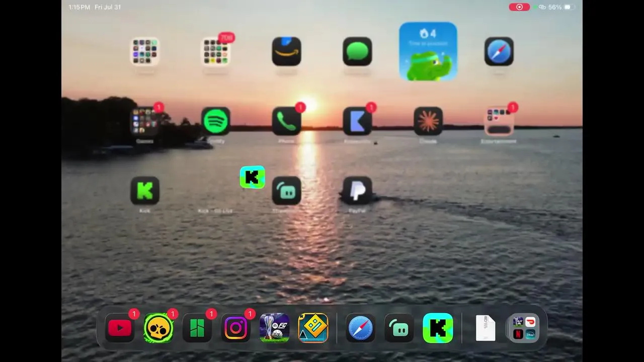The height and width of the screenshot is (362, 644).
Task: Open the folder with the 708 badge
Action: [216, 51]
